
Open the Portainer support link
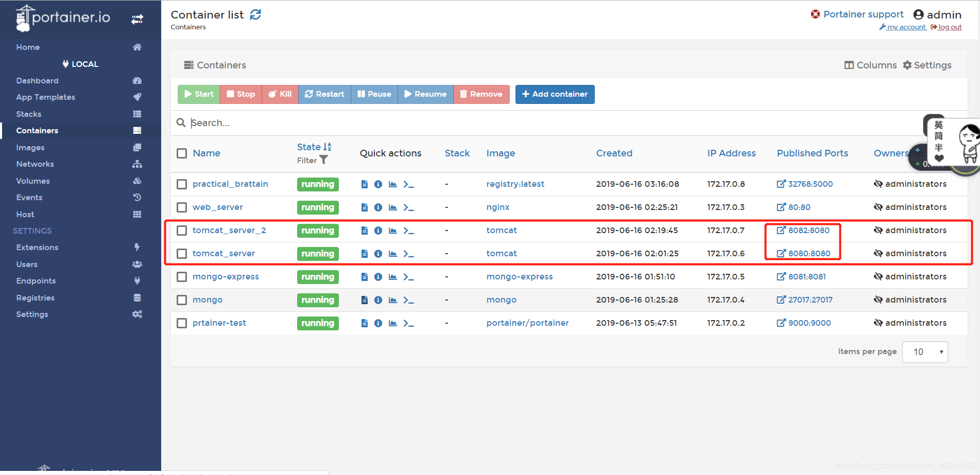(x=857, y=14)
